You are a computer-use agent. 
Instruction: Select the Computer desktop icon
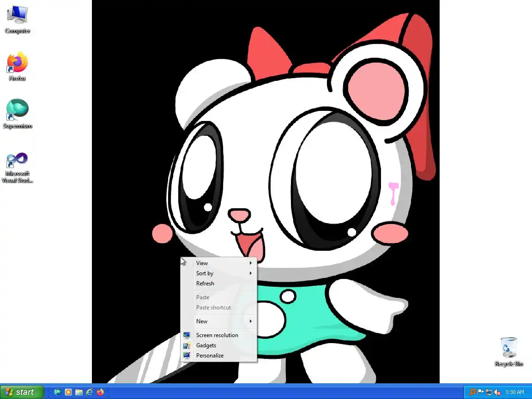pos(18,19)
